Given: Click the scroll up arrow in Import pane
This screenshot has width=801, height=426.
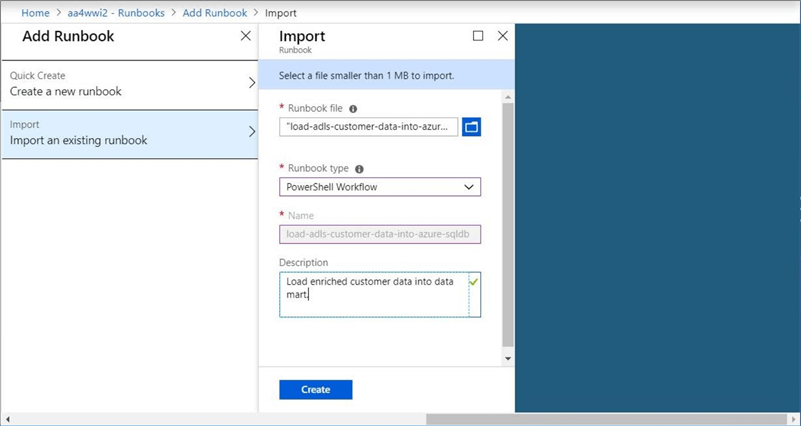Looking at the screenshot, I should click(x=507, y=98).
